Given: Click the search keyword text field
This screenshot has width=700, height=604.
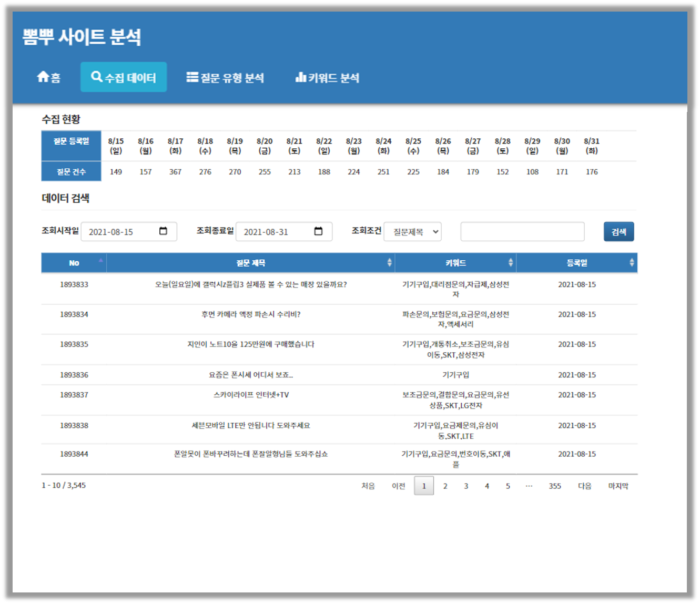Looking at the screenshot, I should coord(522,232).
